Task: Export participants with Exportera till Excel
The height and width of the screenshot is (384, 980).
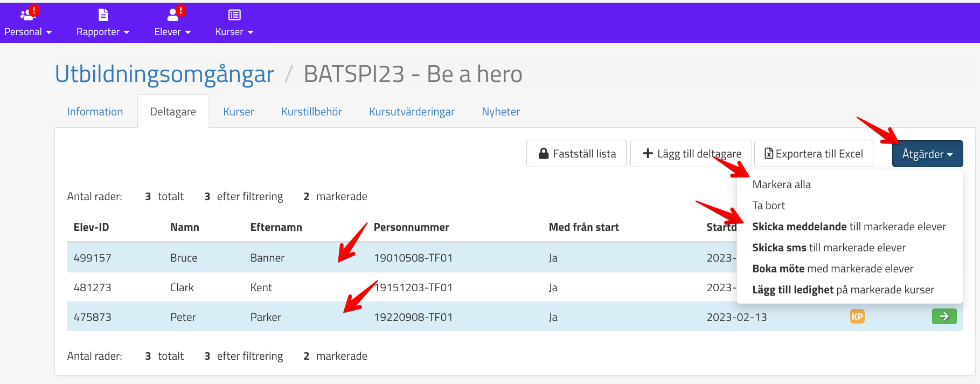Action: pos(814,154)
